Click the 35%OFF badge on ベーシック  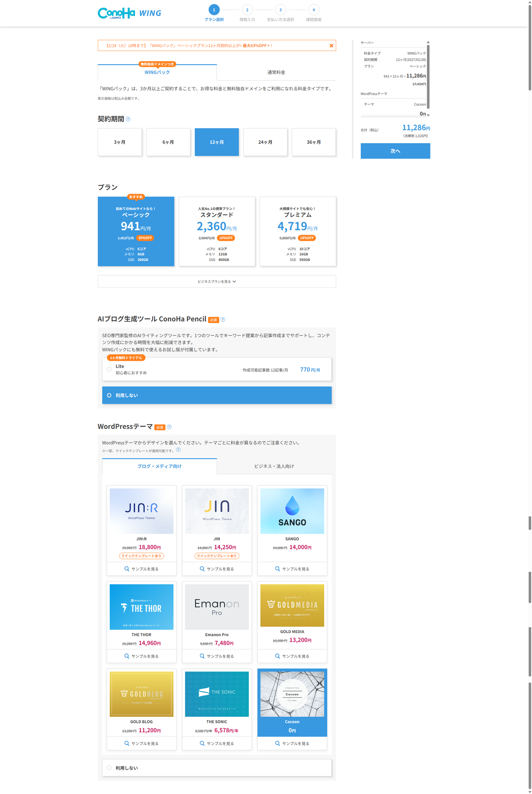pos(145,238)
